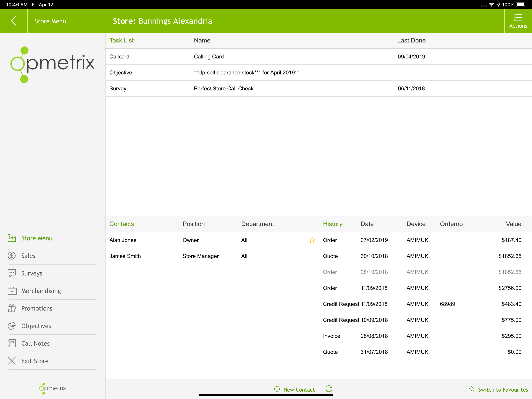Image resolution: width=532 pixels, height=399 pixels.
Task: Open the Actions list icon
Action: pos(518,17)
